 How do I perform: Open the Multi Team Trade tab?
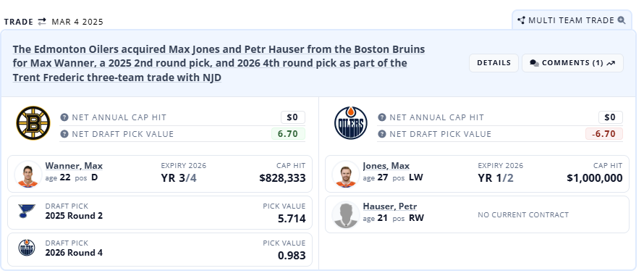coord(572,20)
